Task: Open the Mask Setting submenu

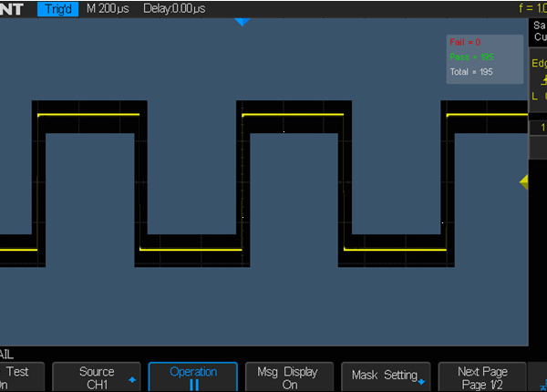Action: (x=385, y=376)
